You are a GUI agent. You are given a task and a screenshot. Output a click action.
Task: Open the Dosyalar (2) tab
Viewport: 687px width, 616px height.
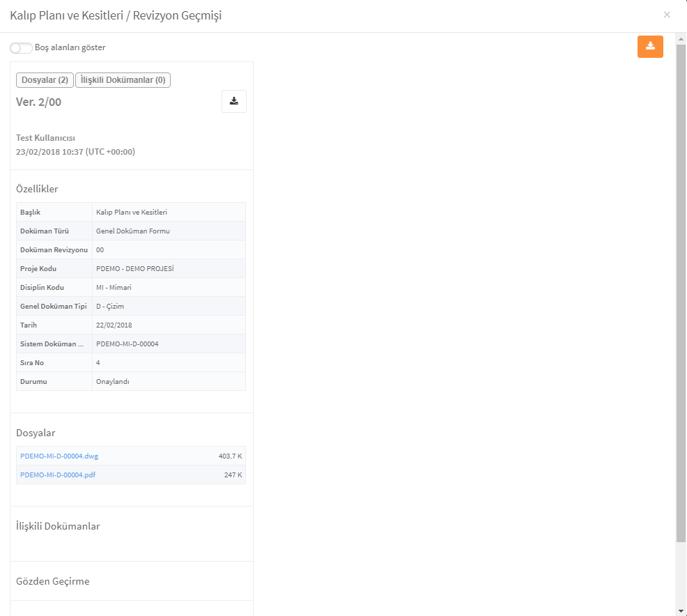coord(45,79)
